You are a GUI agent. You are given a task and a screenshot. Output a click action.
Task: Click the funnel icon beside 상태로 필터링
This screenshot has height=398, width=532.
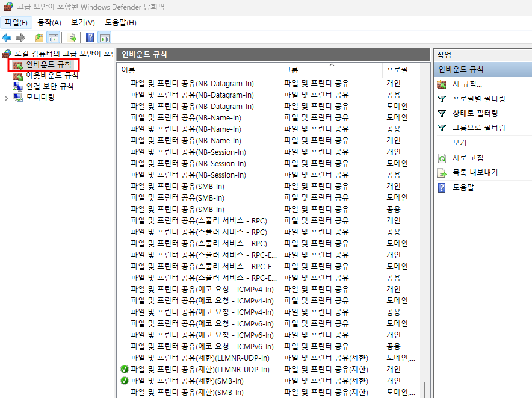point(442,113)
